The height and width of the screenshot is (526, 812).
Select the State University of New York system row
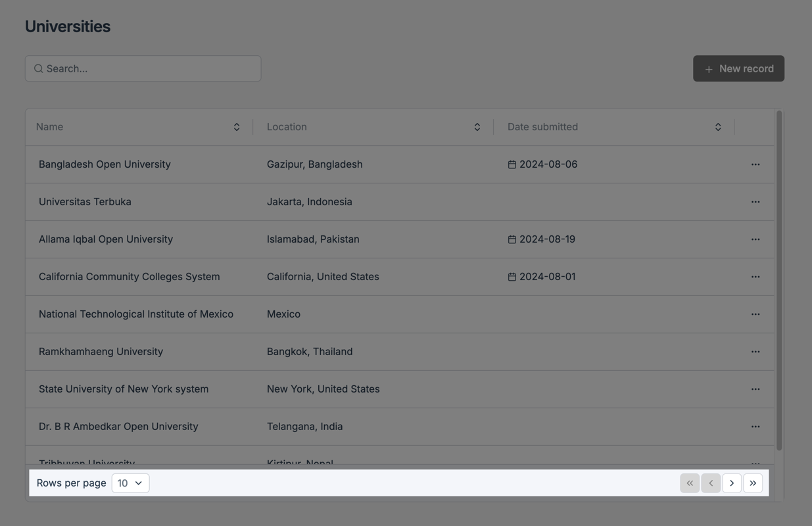(x=124, y=389)
